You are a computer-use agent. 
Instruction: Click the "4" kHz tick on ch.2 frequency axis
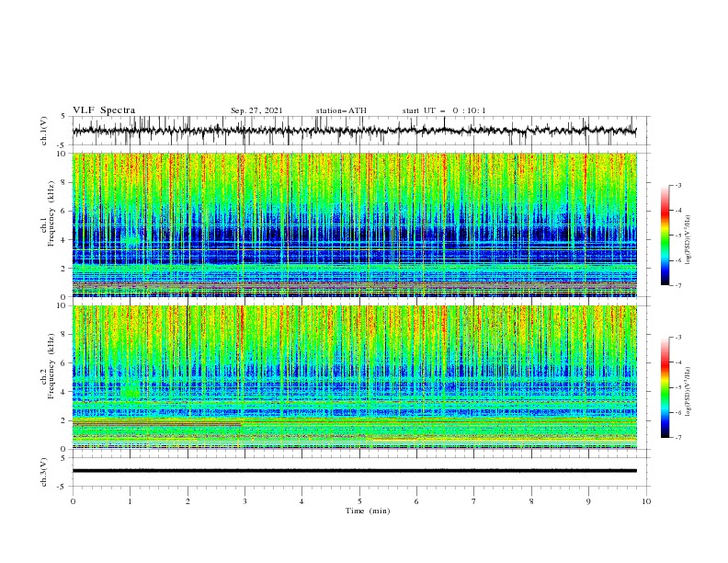[65, 392]
